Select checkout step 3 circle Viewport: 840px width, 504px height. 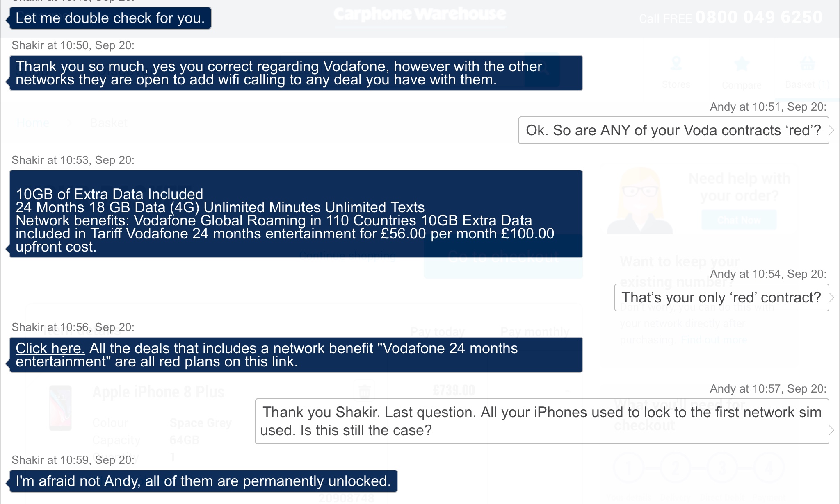point(722,467)
